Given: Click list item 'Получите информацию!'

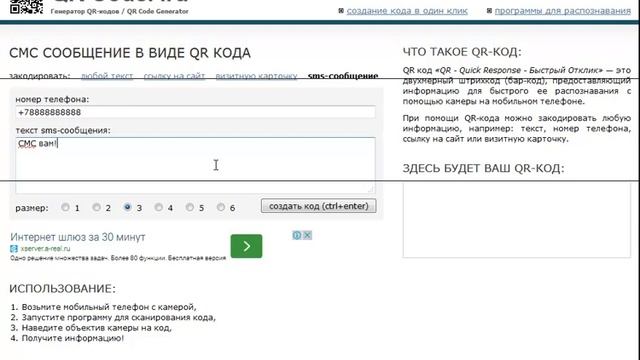Looking at the screenshot, I should 73,338.
